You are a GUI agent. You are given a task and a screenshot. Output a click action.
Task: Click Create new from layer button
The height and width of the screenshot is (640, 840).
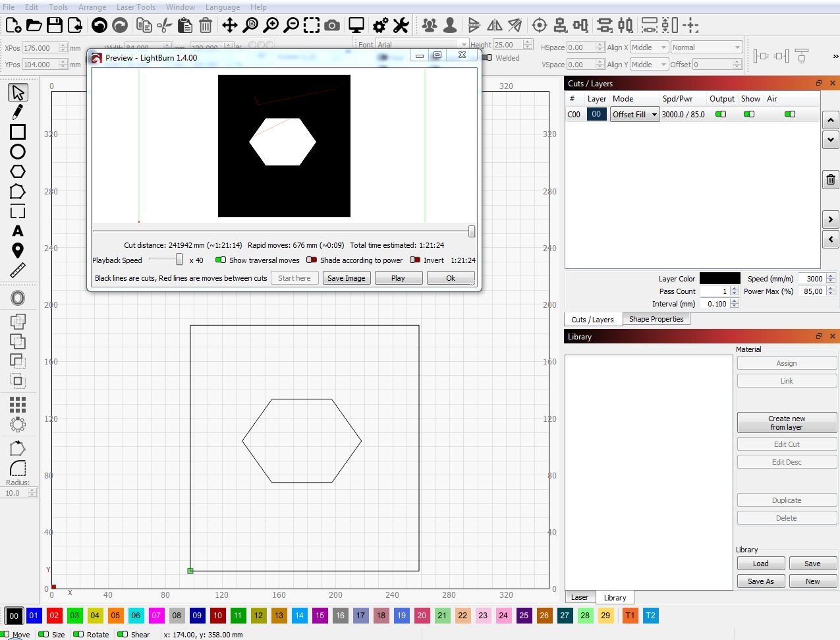787,422
